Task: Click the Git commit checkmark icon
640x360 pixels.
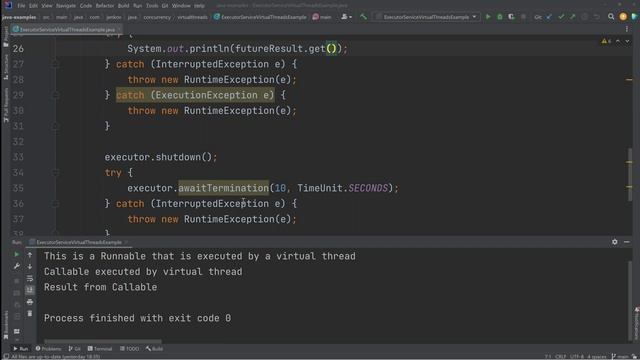Action: click(x=561, y=17)
